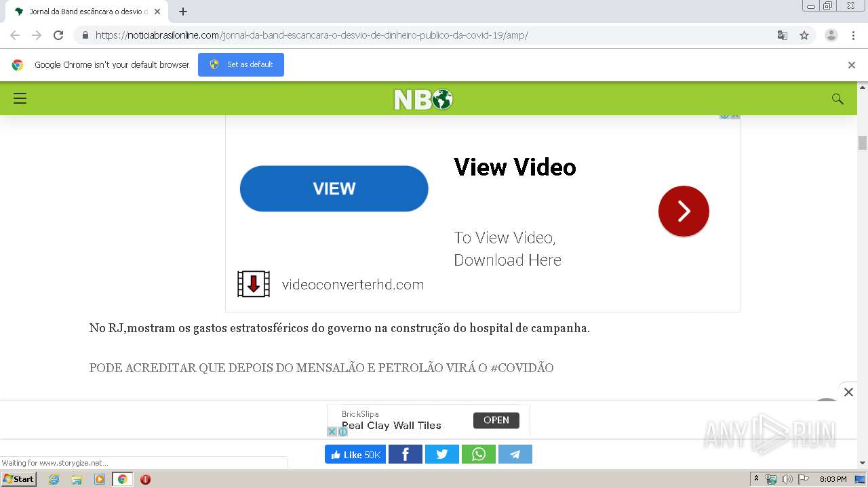
Task: Close the BrickSlips ad X icon
Action: (332, 432)
